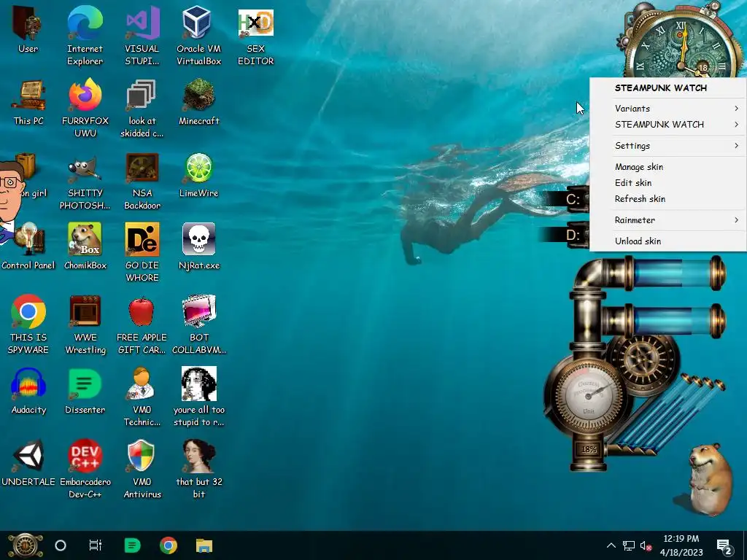Launch the FURRYFOX UWU Firefox icon
Viewport: 747px width, 560px height.
pyautogui.click(x=85, y=96)
